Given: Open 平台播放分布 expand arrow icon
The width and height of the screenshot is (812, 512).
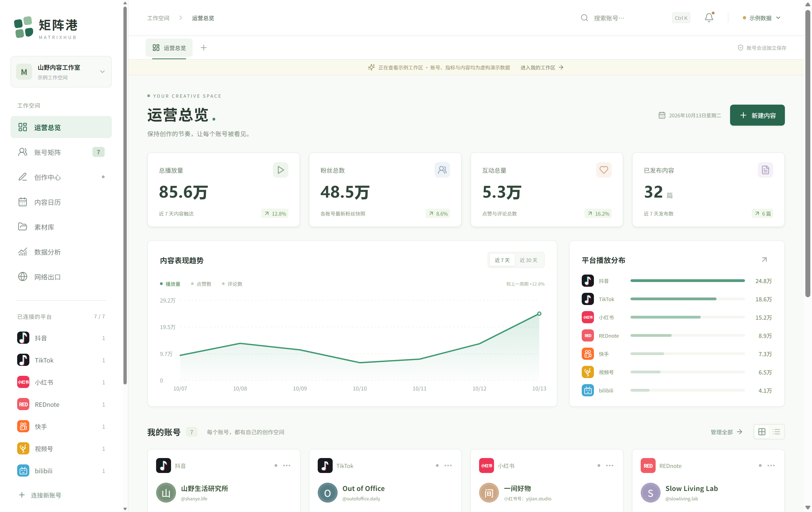Looking at the screenshot, I should [764, 260].
